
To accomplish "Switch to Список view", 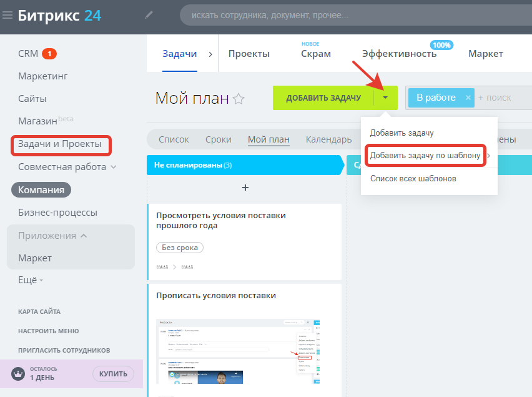I will (x=174, y=139).
